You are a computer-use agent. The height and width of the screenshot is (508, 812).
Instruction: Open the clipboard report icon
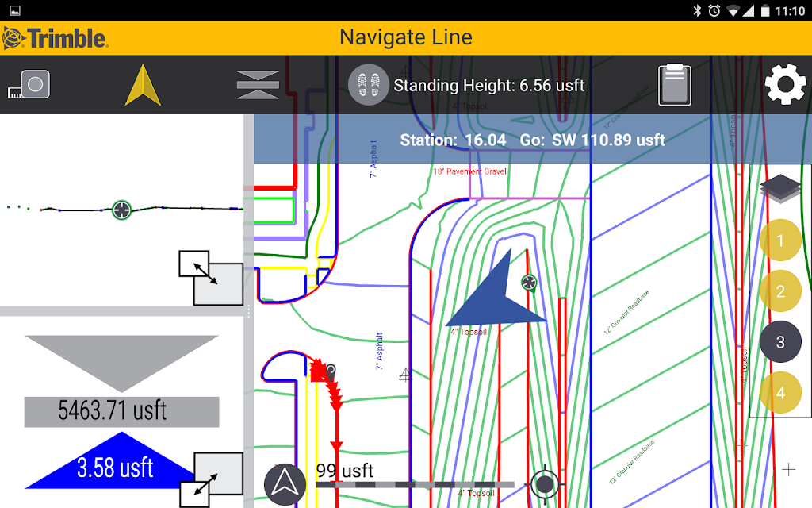[674, 85]
